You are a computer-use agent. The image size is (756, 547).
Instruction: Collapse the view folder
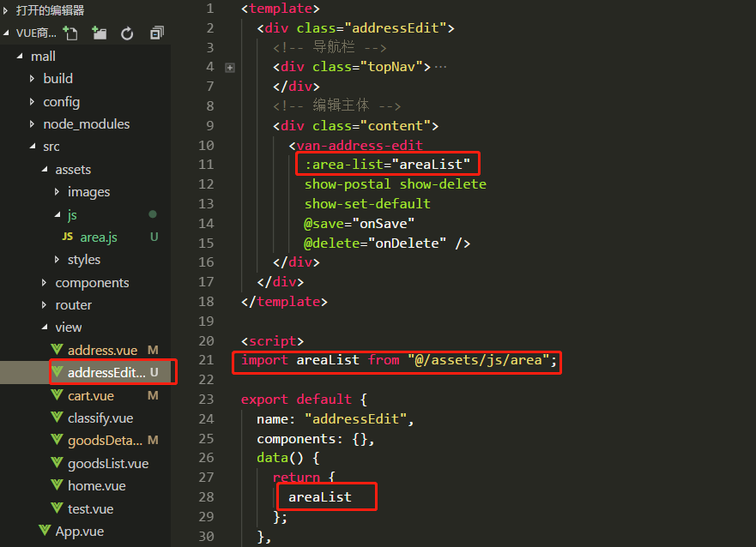[45, 327]
